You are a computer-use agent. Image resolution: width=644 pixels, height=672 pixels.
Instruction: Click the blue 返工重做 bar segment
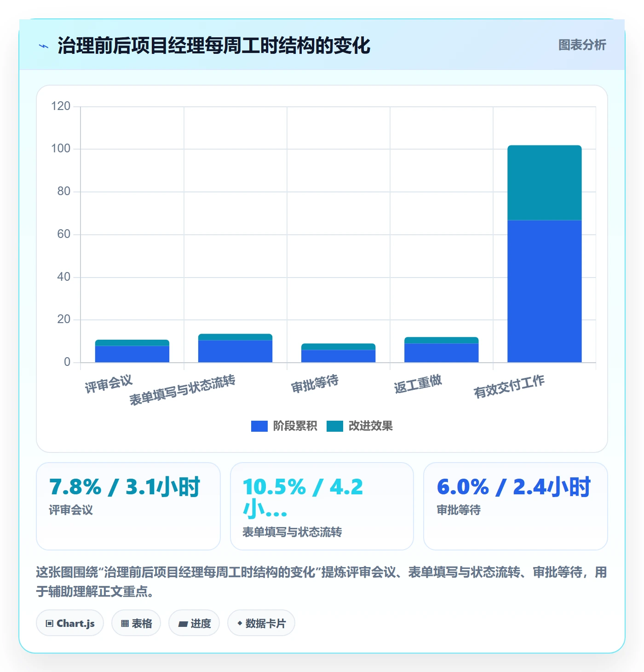click(x=441, y=353)
